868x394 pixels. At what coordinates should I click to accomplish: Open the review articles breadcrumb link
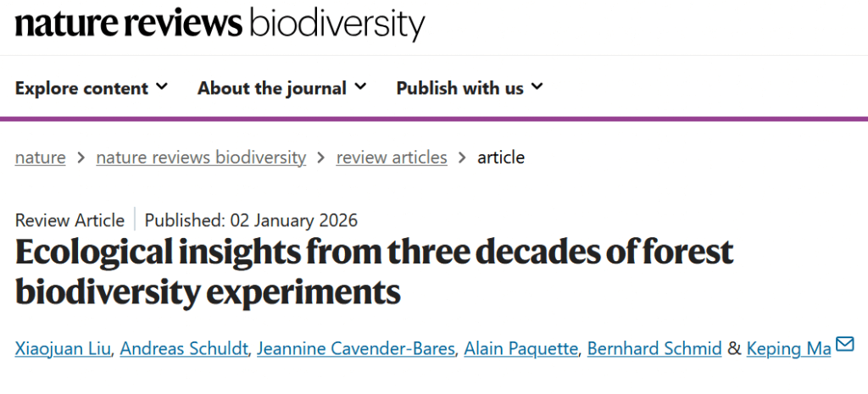[x=392, y=157]
